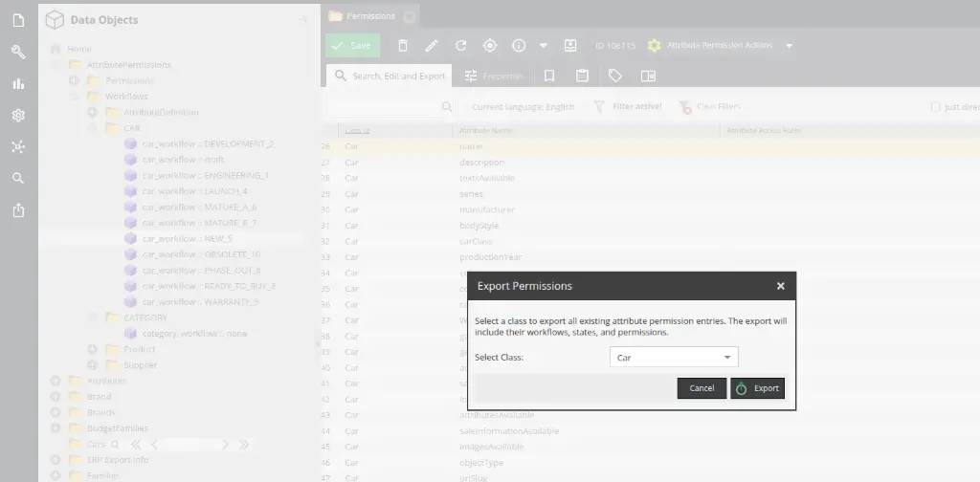Click the info circle icon
Viewport: 980px width, 482px height.
pyautogui.click(x=519, y=46)
